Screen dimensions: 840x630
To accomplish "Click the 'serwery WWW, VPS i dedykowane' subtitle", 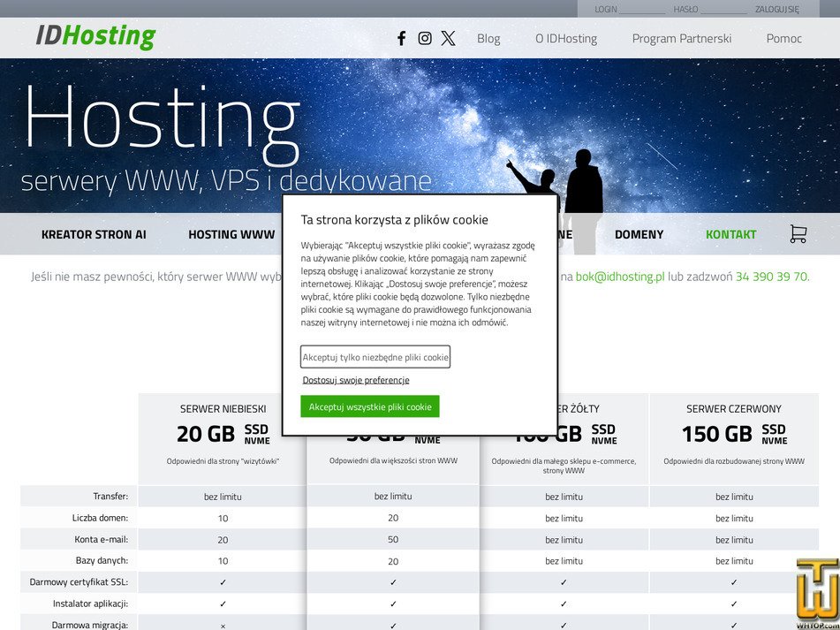I will pyautogui.click(x=226, y=181).
